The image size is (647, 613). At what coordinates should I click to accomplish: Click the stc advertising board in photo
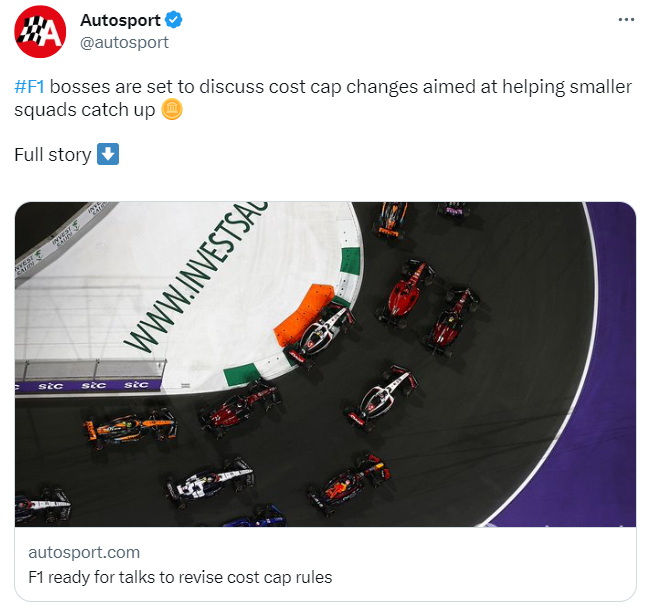88,385
